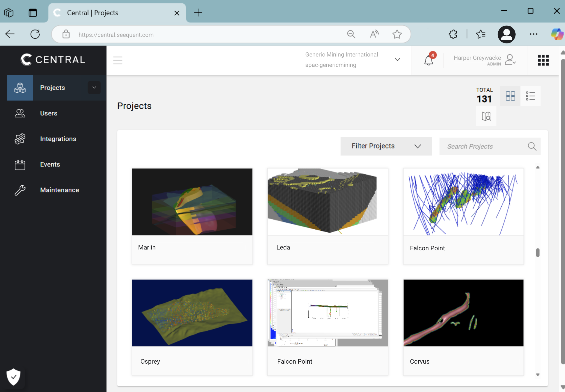
Task: Open browser zoom out control
Action: (351, 34)
